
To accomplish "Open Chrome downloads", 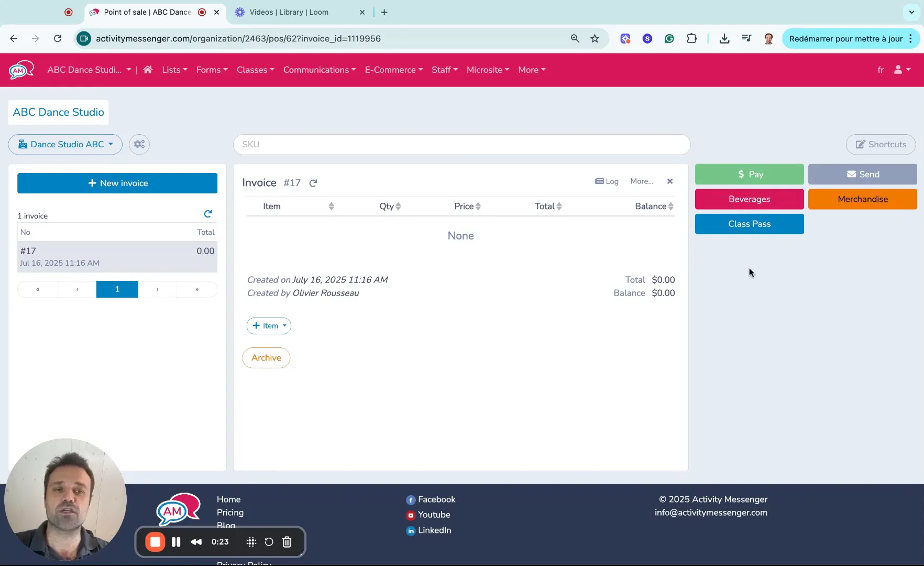I will pyautogui.click(x=724, y=39).
